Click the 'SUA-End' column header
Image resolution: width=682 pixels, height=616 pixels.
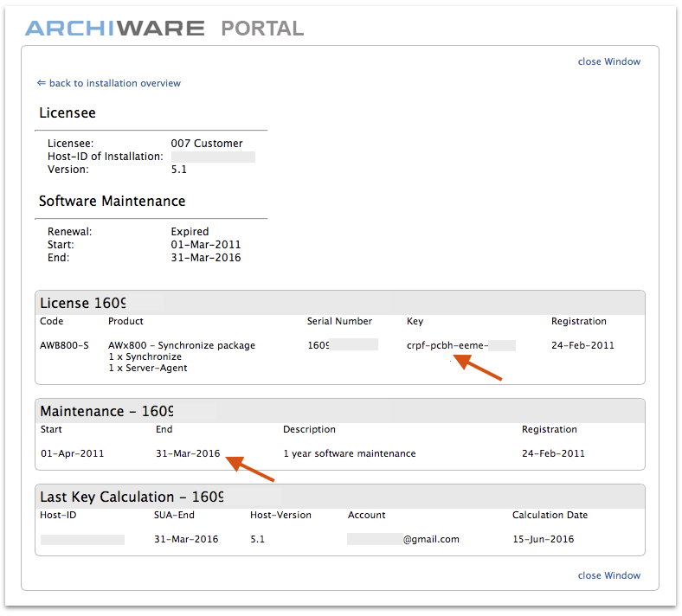[174, 515]
